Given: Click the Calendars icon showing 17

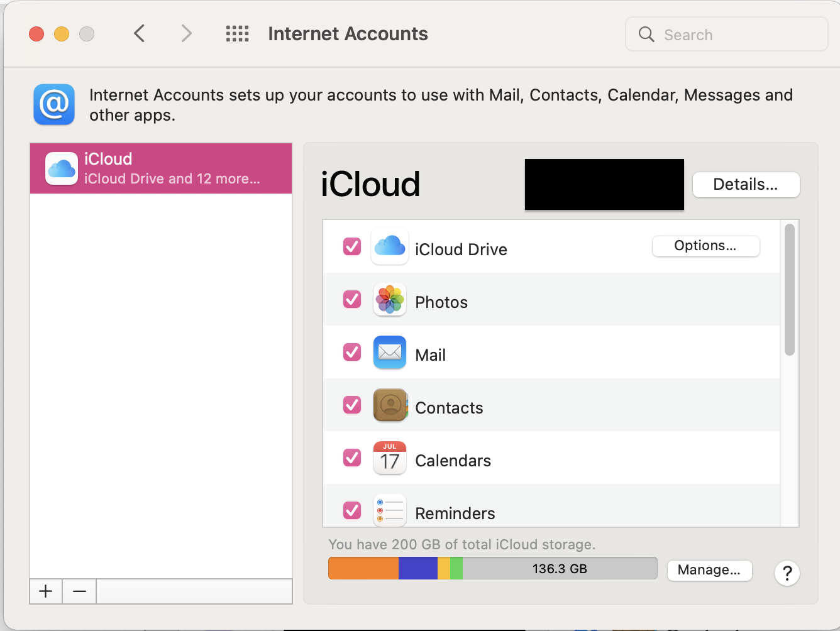Looking at the screenshot, I should (x=390, y=458).
